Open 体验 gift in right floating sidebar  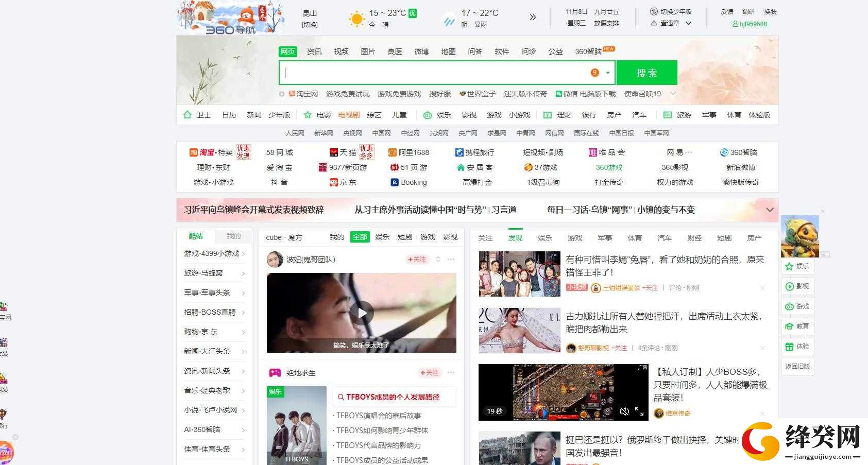pos(797,347)
